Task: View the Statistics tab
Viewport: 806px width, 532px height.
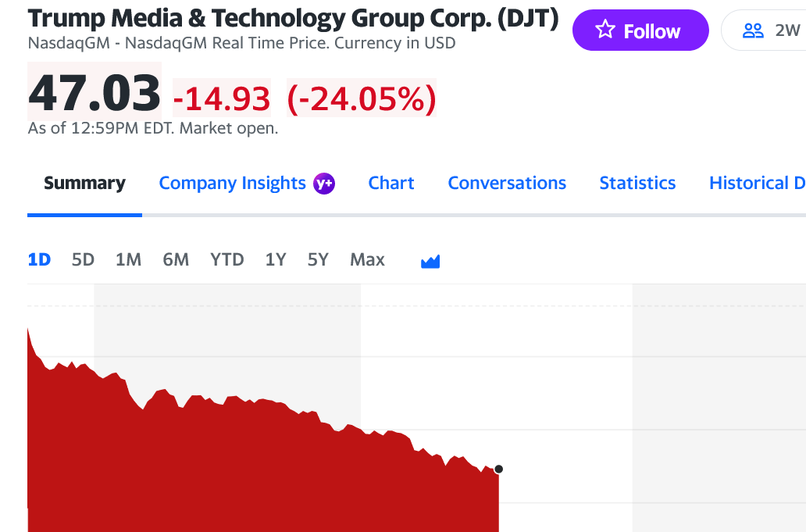Action: (637, 184)
